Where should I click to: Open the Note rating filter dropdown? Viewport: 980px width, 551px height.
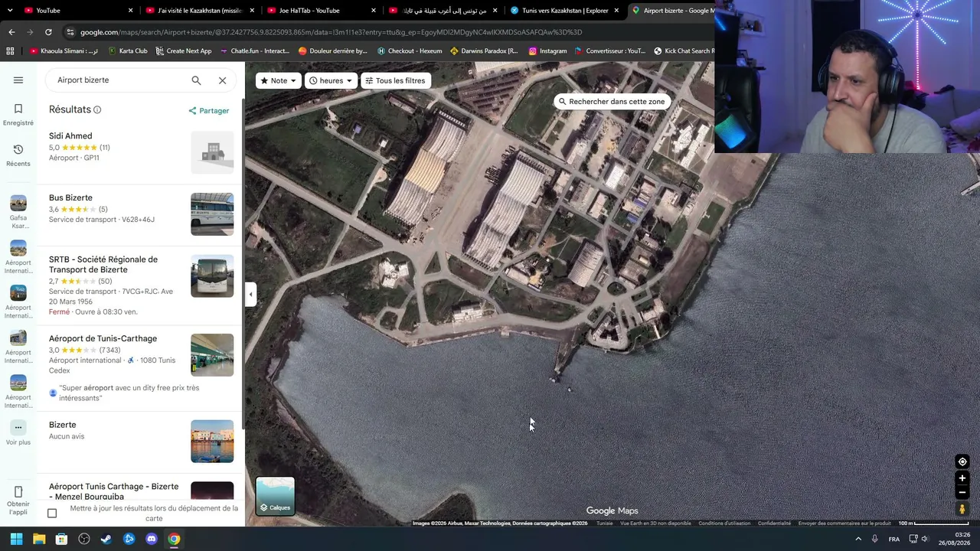tap(278, 80)
